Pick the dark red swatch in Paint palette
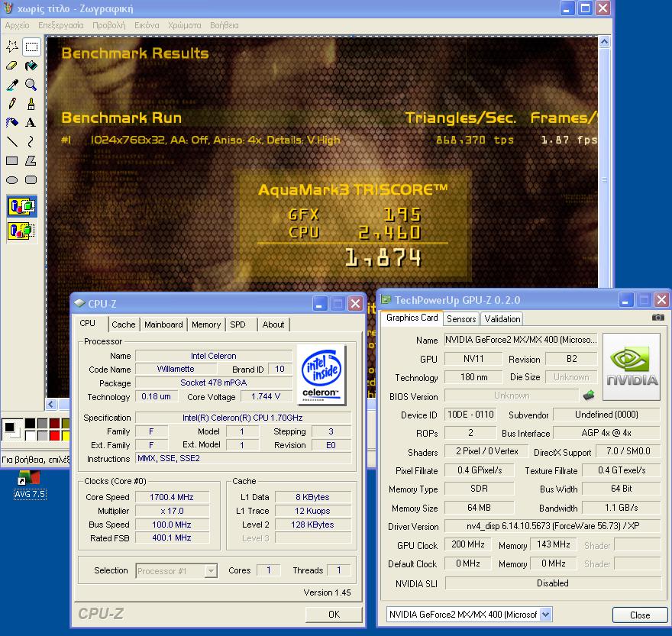Screen dimensions: 672x636 click(x=54, y=424)
